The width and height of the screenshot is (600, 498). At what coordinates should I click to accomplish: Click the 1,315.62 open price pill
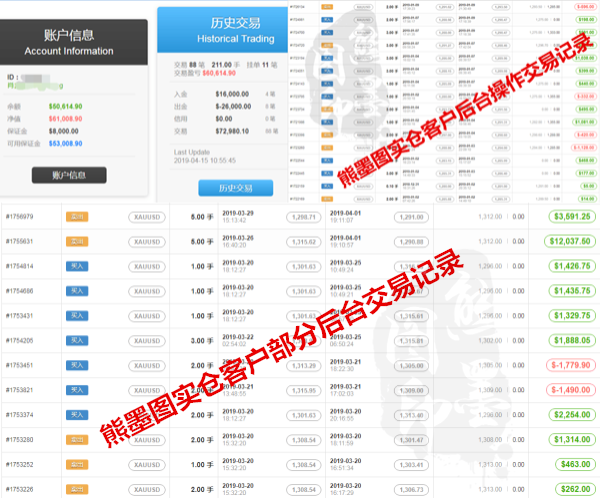click(x=303, y=242)
